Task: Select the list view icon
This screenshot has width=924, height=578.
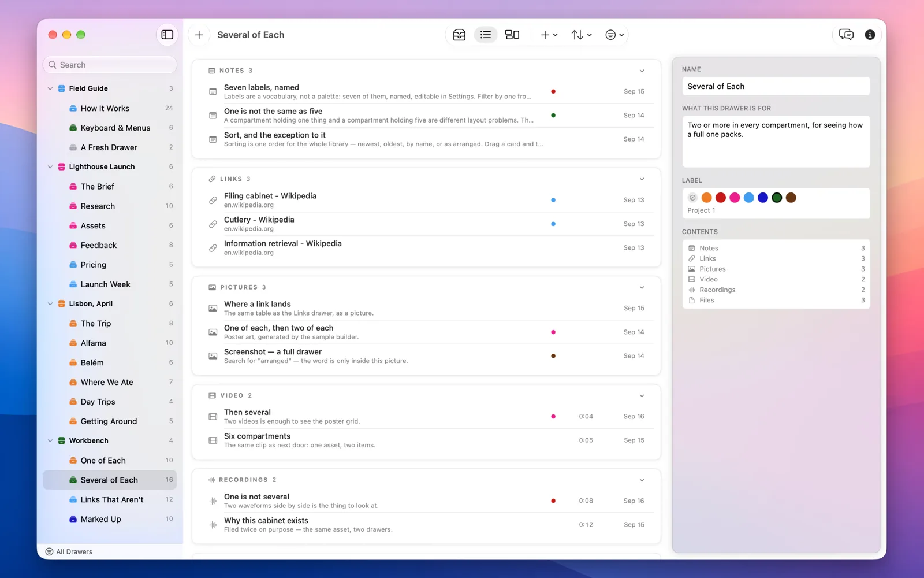Action: pyautogui.click(x=486, y=35)
